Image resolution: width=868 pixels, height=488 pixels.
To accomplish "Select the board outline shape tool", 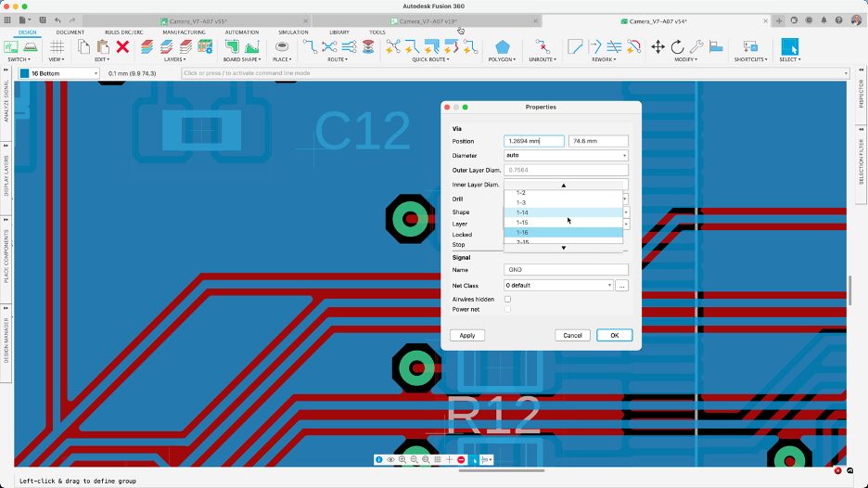I will tap(232, 47).
